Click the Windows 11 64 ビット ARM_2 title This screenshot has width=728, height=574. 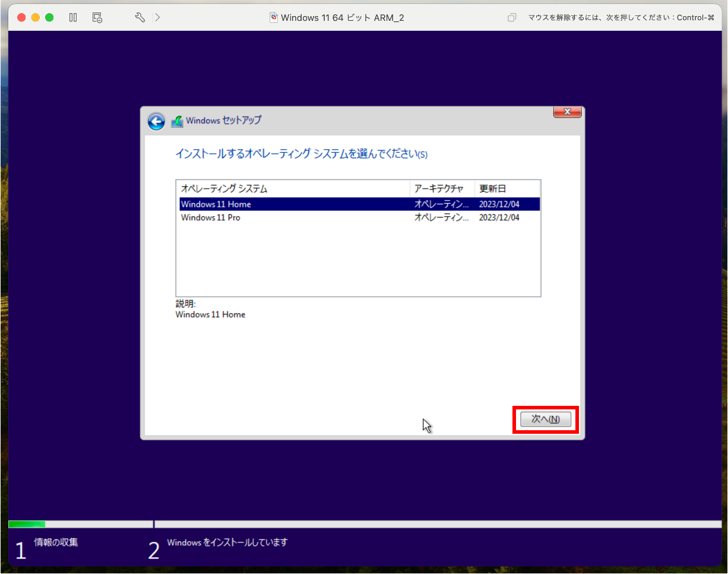coord(343,18)
